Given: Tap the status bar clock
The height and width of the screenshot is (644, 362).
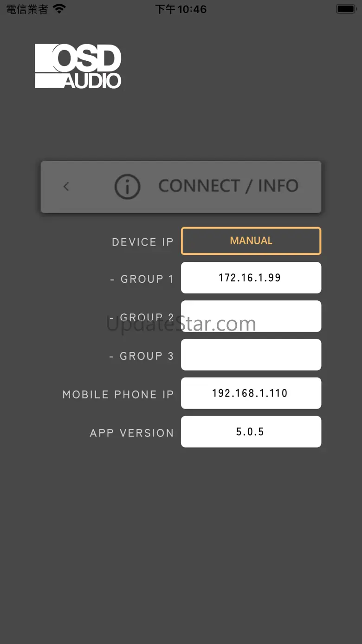Looking at the screenshot, I should point(181,9).
